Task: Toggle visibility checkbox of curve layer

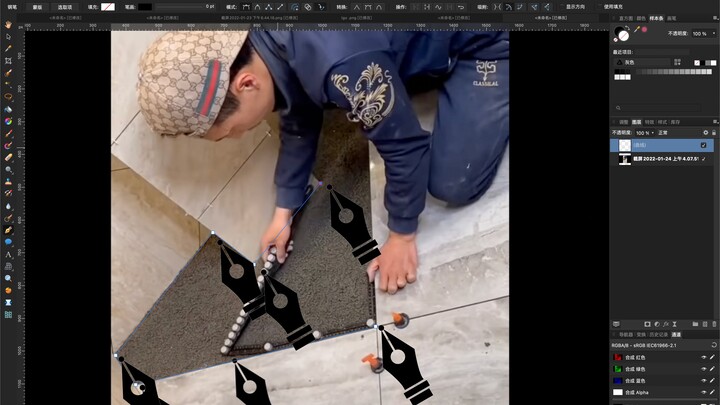Action: pos(703,145)
